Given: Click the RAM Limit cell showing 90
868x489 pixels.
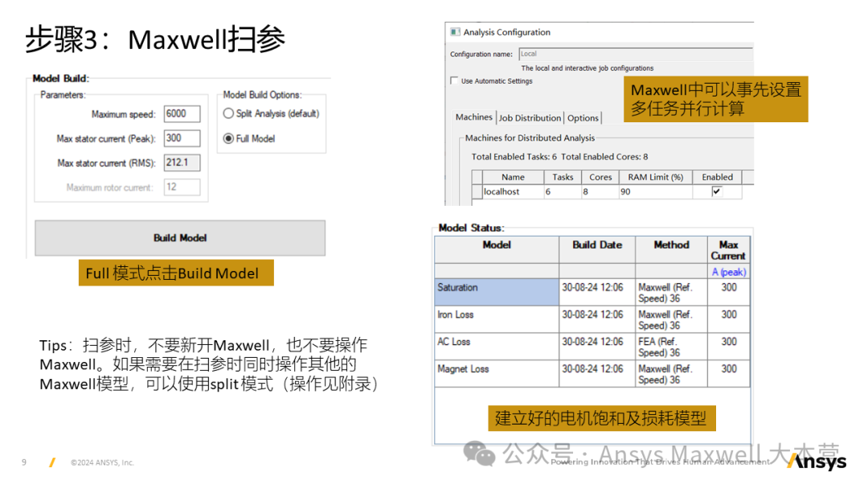Looking at the screenshot, I should pyautogui.click(x=656, y=191).
